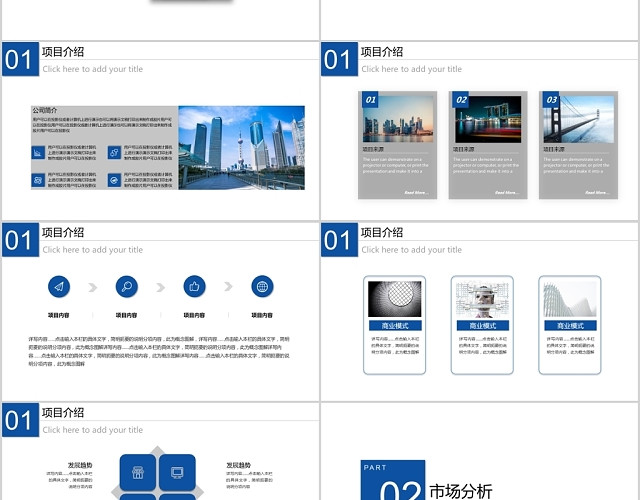Image resolution: width=640 pixels, height=500 pixels.
Task: Click 项目内容 label under globe icon
Action: point(262,315)
